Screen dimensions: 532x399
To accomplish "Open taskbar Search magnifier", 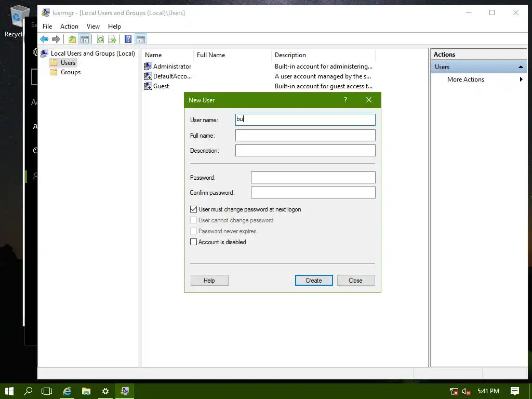I will [x=28, y=391].
